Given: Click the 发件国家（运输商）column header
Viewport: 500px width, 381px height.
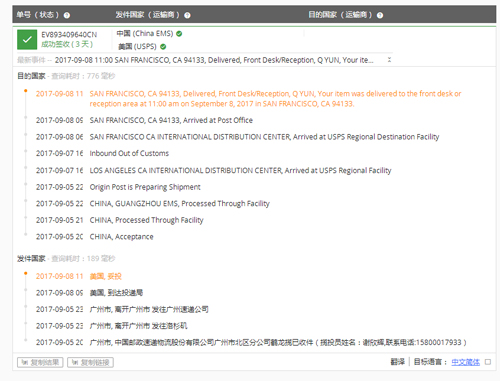Looking at the screenshot, I should 148,15.
